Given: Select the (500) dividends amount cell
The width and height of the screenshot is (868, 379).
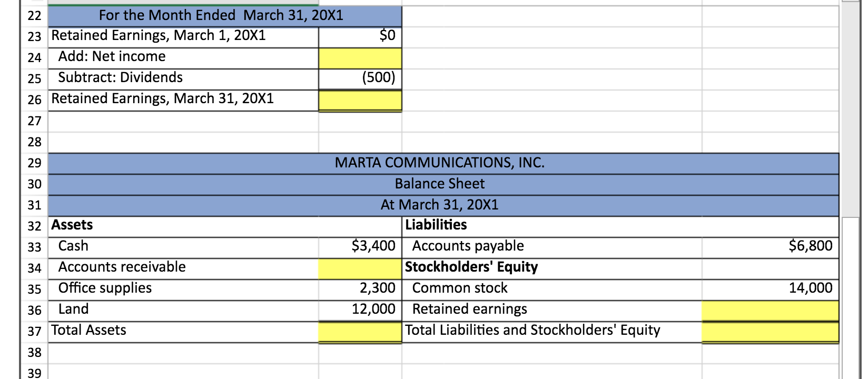Looking at the screenshot, I should (x=360, y=79).
